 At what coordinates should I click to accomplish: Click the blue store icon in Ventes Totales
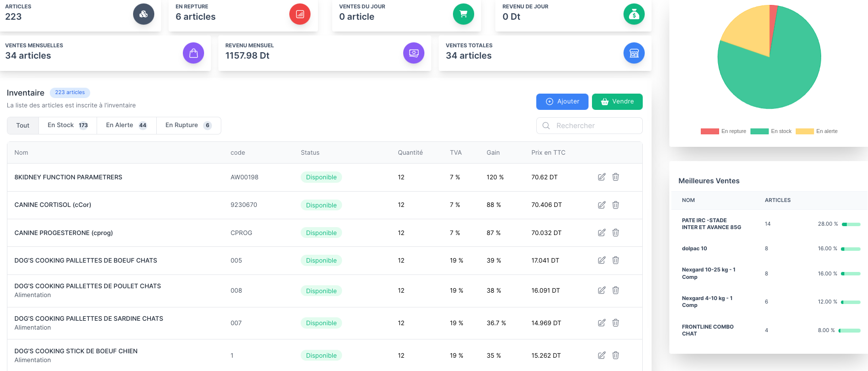click(x=634, y=53)
